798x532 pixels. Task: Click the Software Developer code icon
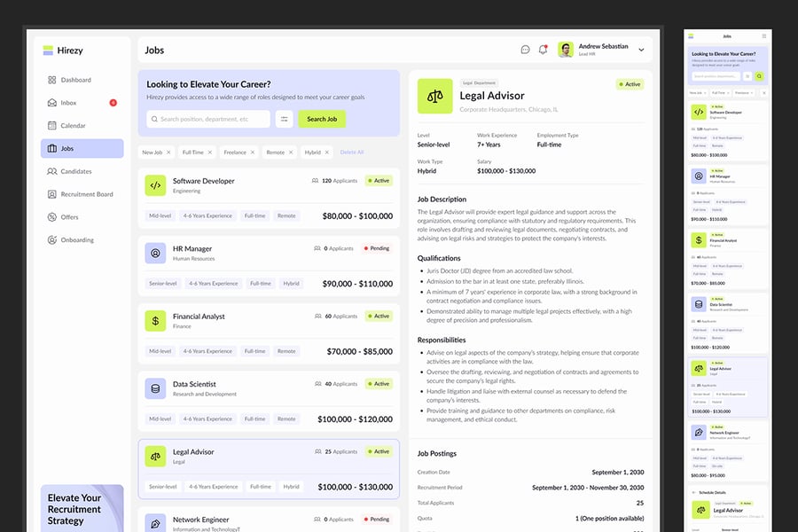click(155, 185)
